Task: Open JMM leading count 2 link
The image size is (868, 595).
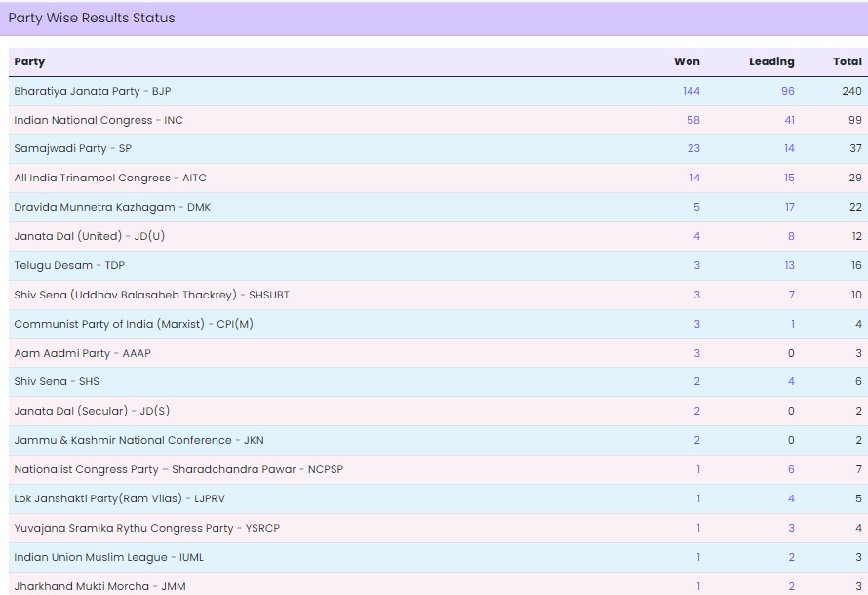Action: click(792, 586)
